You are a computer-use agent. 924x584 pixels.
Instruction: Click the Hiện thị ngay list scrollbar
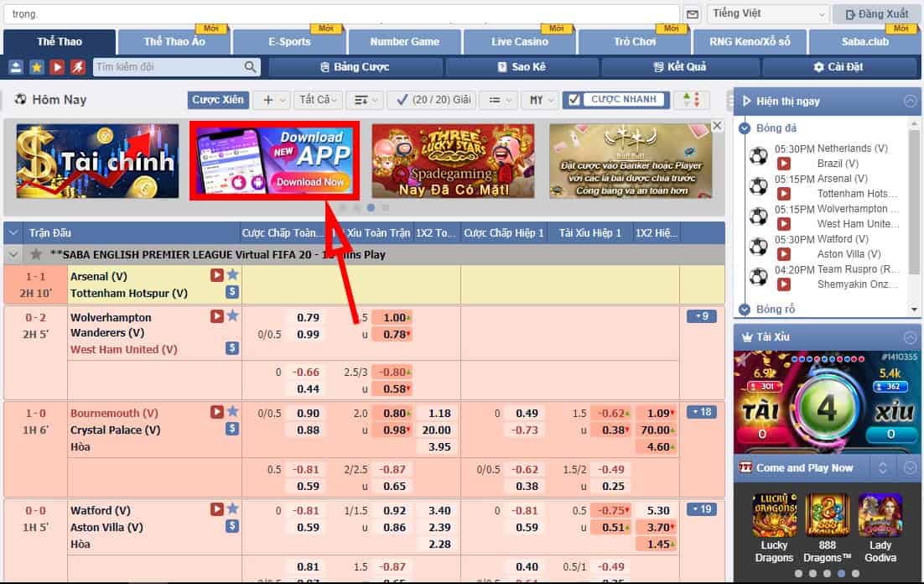[x=914, y=201]
